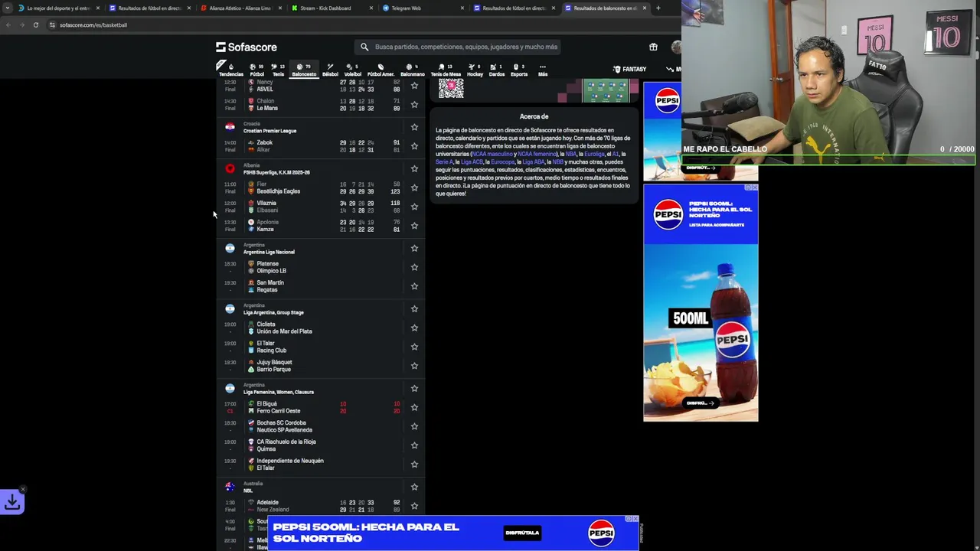The image size is (980, 551).
Task: Open the user profile avatar
Action: 675,47
